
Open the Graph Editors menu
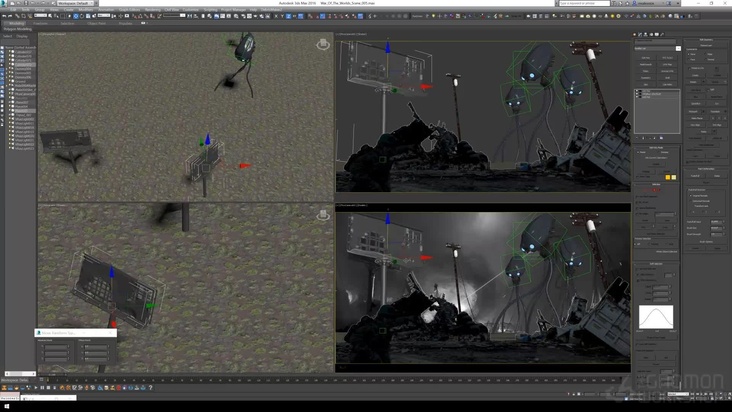tap(129, 9)
